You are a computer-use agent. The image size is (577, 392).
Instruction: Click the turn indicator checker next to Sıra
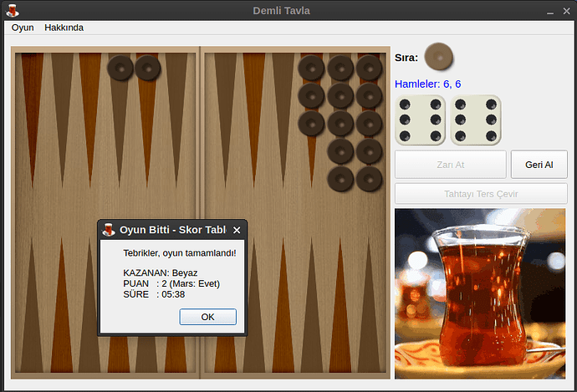438,58
